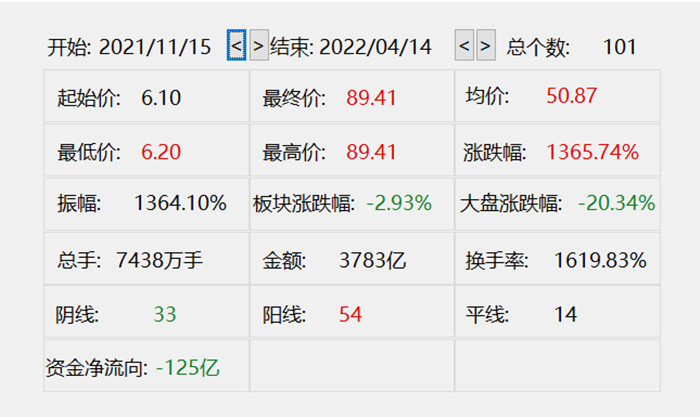The height and width of the screenshot is (417, 700).
Task: Select the end date 2022/04/14 field
Action: click(376, 47)
